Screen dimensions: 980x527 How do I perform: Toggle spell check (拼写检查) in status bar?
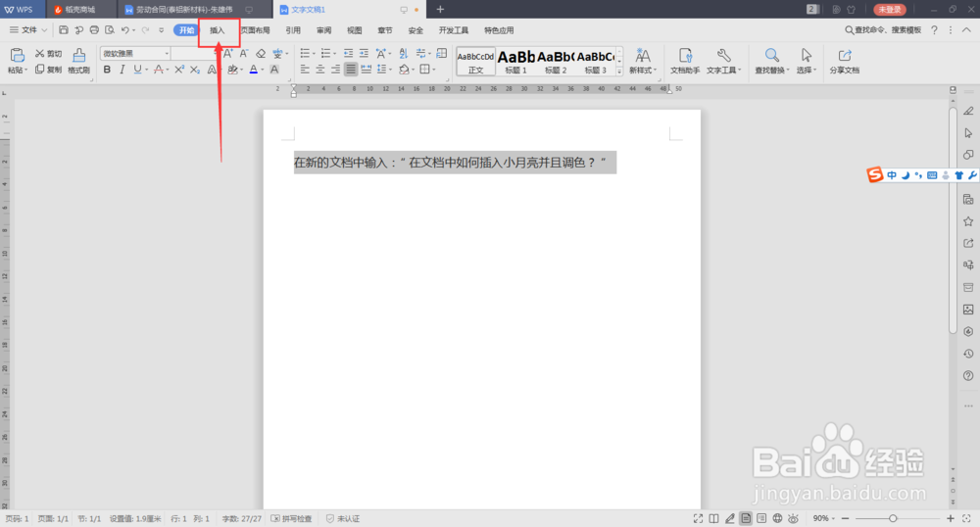pyautogui.click(x=291, y=518)
